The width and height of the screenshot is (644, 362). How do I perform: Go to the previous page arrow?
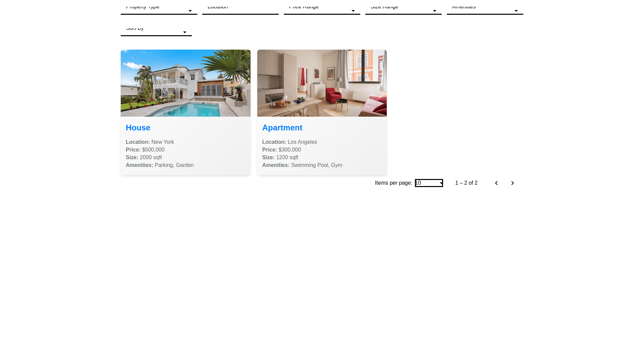(x=496, y=183)
